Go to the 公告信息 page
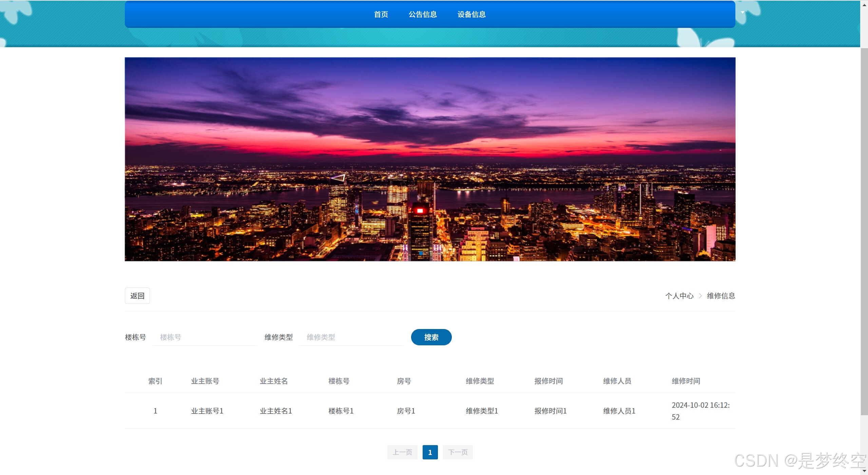Viewport: 868px width, 475px height. pos(423,14)
